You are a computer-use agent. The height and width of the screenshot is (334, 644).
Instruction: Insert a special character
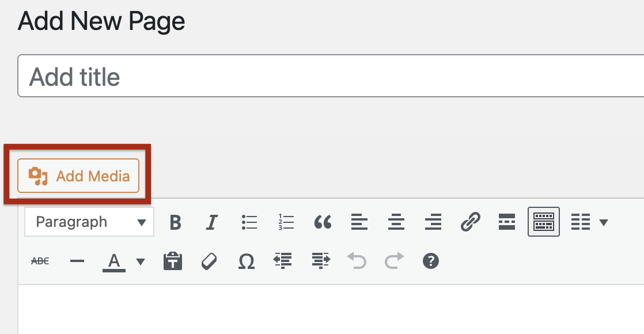pos(246,261)
